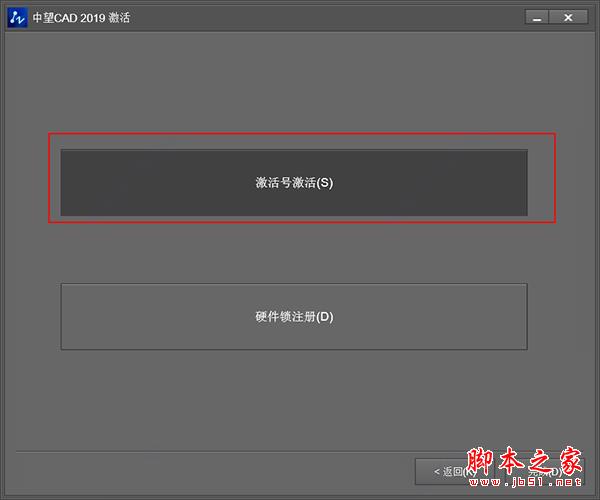This screenshot has height=500, width=600.
Task: Click the 完成(D) finish button
Action: [540, 472]
